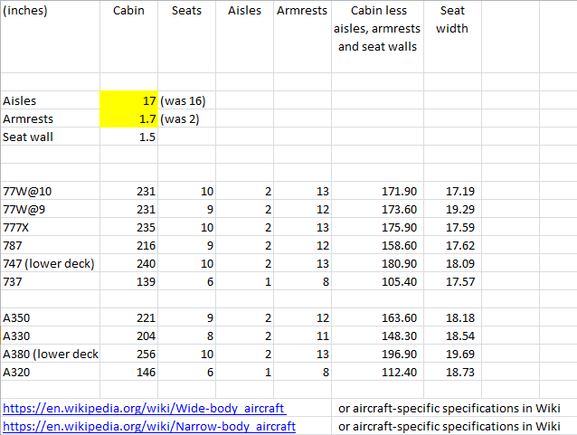Select the 787 seat width value 17.62
The height and width of the screenshot is (435, 577).
coord(453,245)
